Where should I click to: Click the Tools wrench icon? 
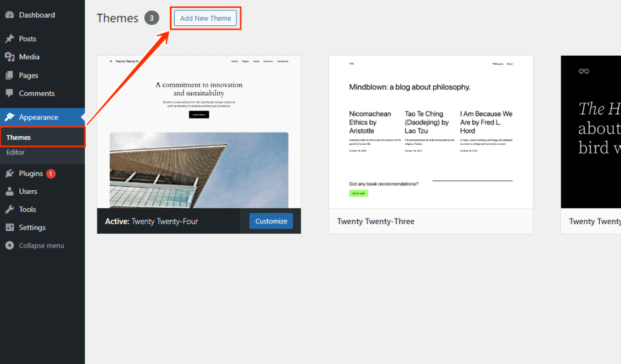tap(10, 210)
